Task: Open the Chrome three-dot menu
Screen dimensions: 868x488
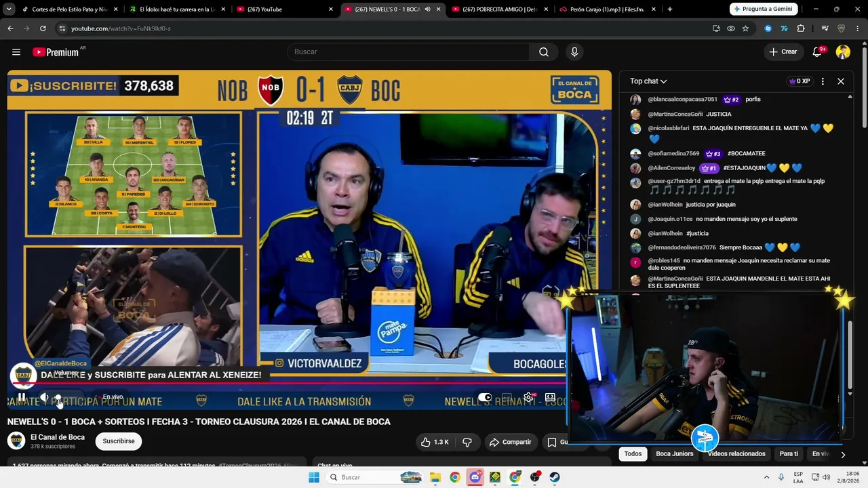Action: pos(859,28)
